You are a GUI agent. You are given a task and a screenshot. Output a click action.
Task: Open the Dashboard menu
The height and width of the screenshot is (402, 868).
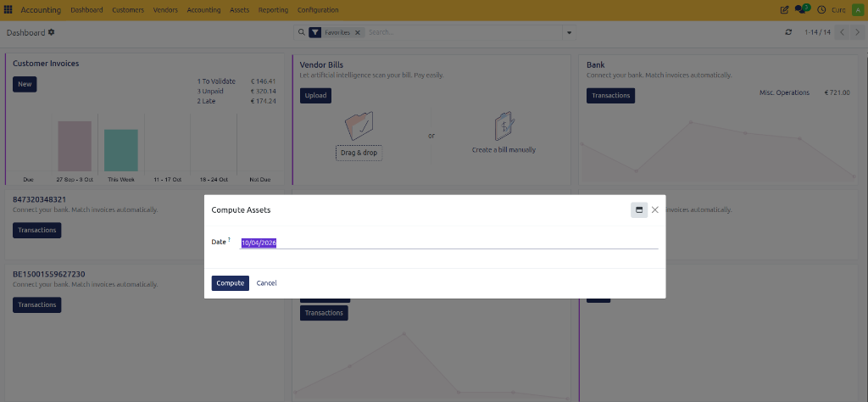pos(87,10)
